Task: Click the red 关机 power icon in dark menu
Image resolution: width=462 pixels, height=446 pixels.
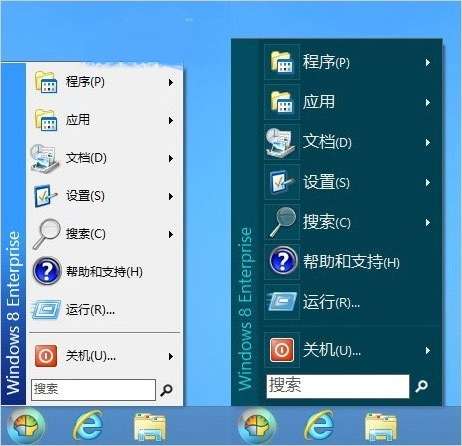Action: (282, 350)
